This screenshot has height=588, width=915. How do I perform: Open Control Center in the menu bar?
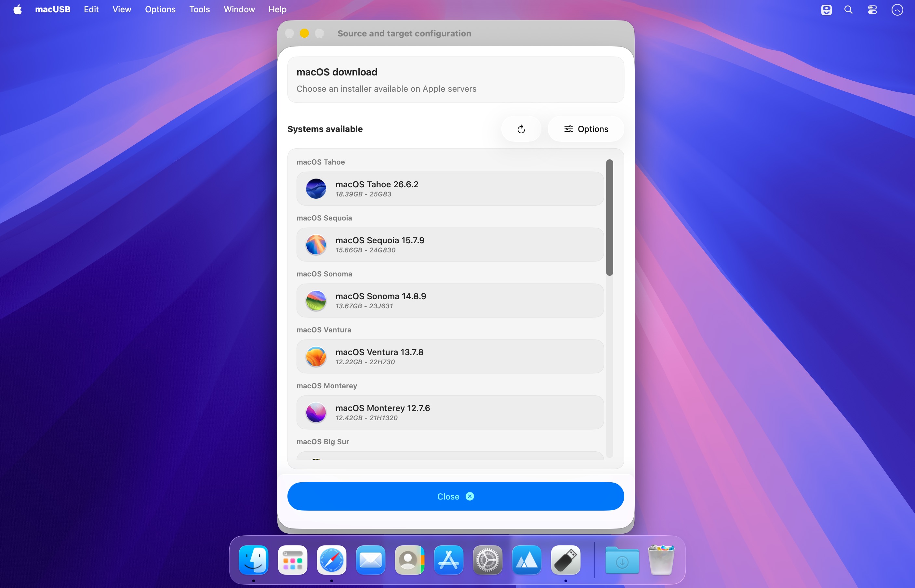pos(872,9)
